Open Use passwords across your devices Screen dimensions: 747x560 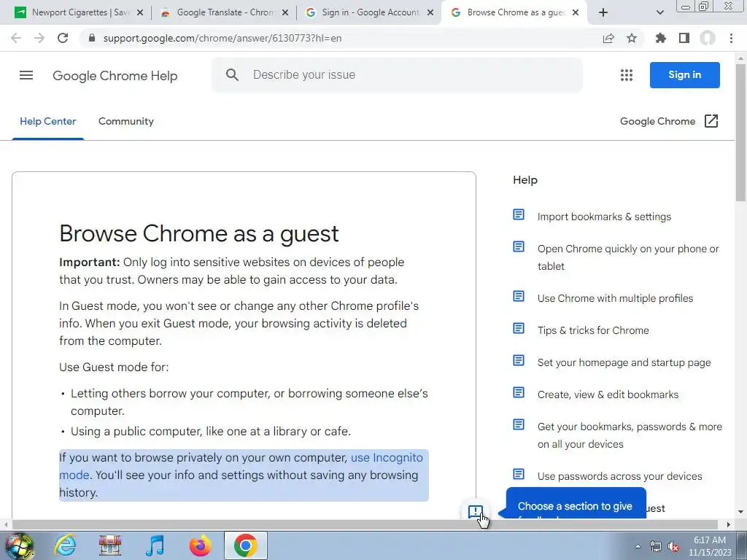(x=620, y=476)
